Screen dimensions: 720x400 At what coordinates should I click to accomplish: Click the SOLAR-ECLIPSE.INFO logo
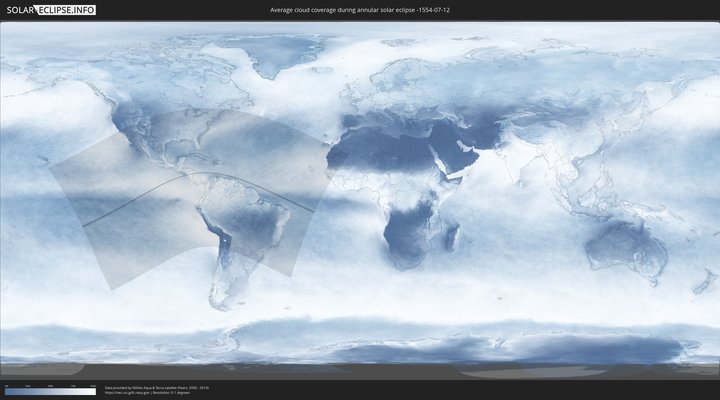tap(51, 10)
